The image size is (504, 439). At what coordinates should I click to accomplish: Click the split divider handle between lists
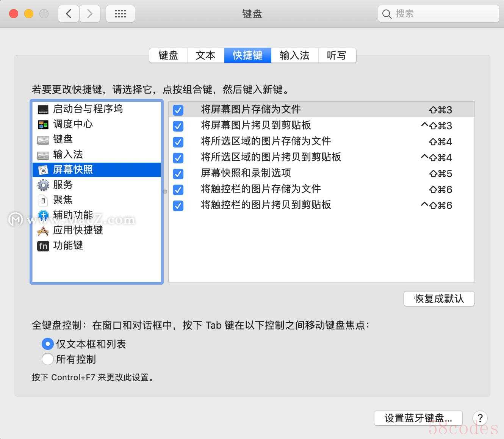(165, 191)
